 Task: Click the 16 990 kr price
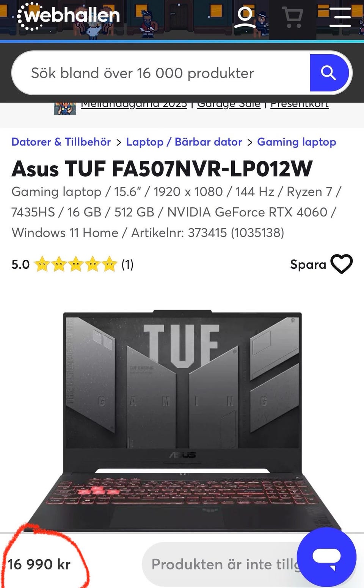[x=39, y=564]
